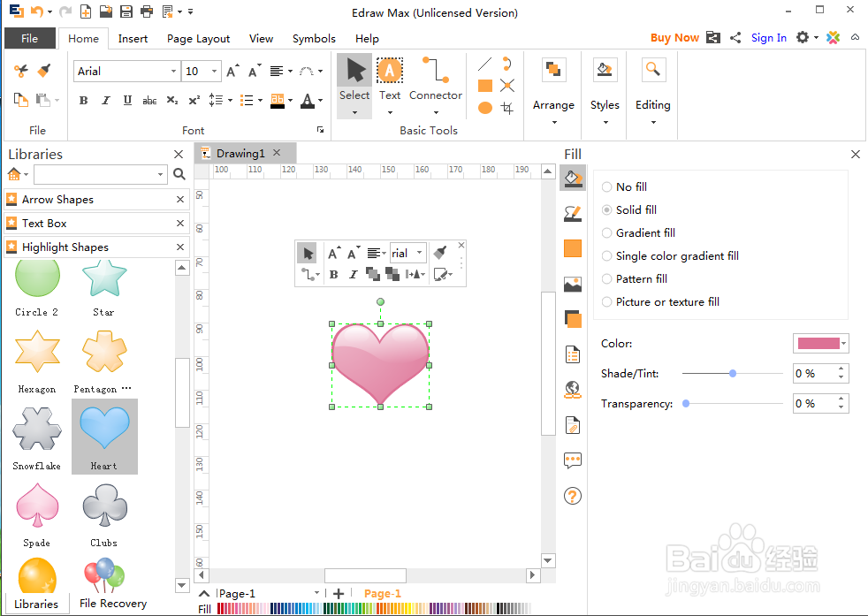Click the Transparency percentage input field
The height and width of the screenshot is (616, 868).
tap(815, 404)
